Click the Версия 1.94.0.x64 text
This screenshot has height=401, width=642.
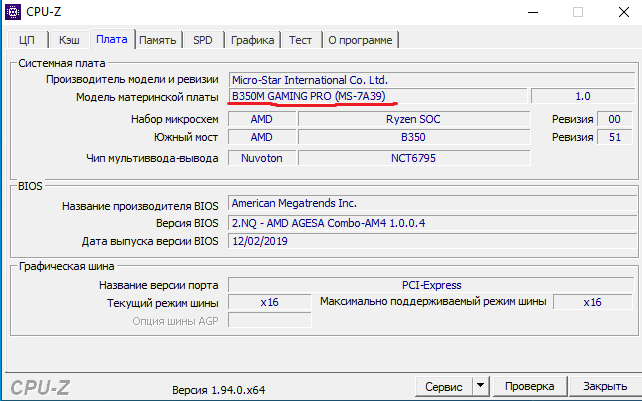tap(218, 390)
